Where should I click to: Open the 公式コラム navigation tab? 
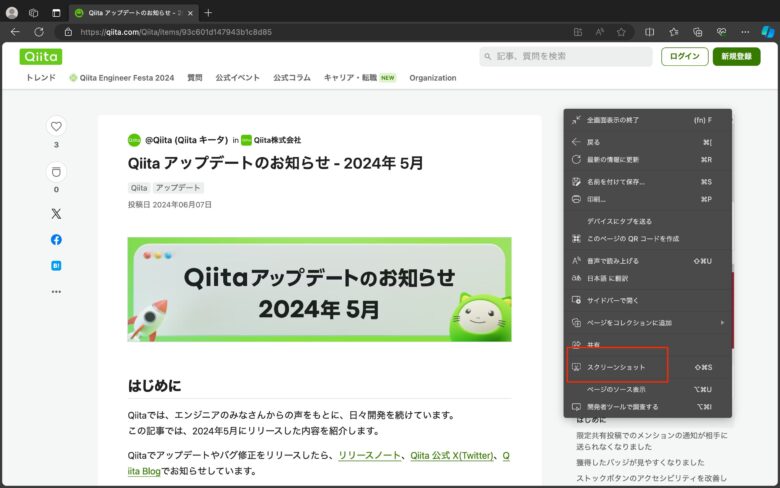click(292, 78)
